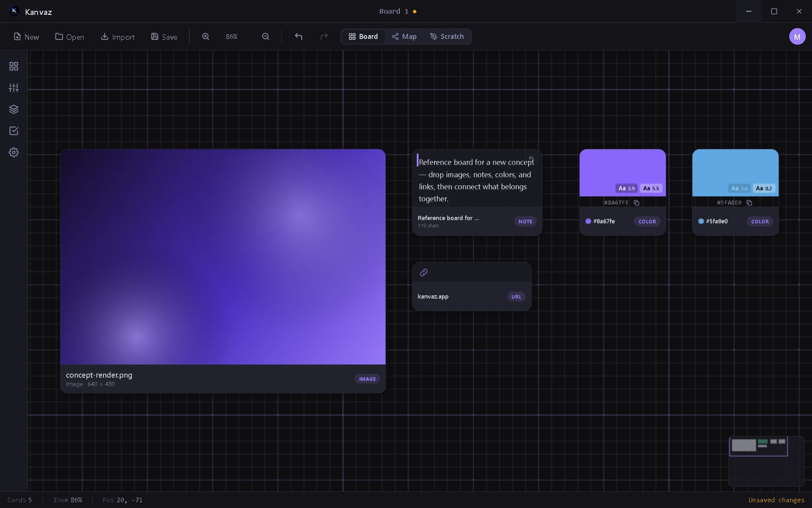Click the Kanvaz app logo
Viewport: 812px width, 508px height.
14,11
